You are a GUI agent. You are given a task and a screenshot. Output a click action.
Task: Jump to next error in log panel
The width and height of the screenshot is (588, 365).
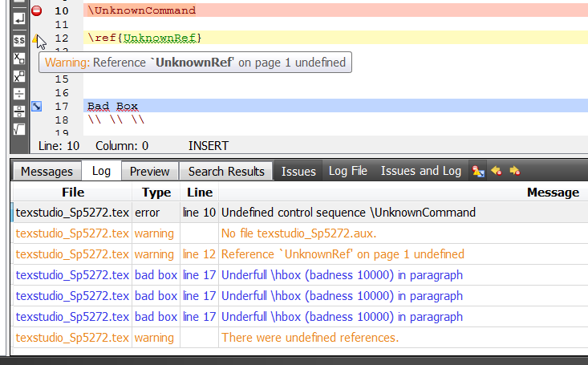point(514,171)
